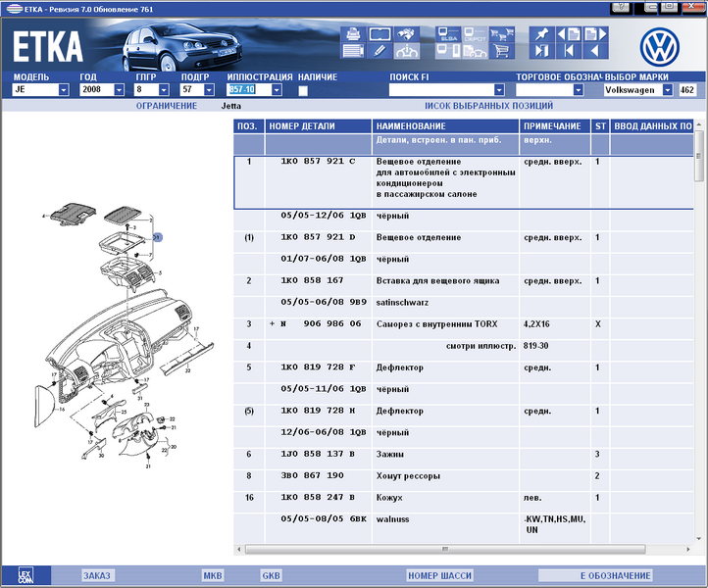
Task: Click the plain left arrow icon
Action: click(x=595, y=51)
